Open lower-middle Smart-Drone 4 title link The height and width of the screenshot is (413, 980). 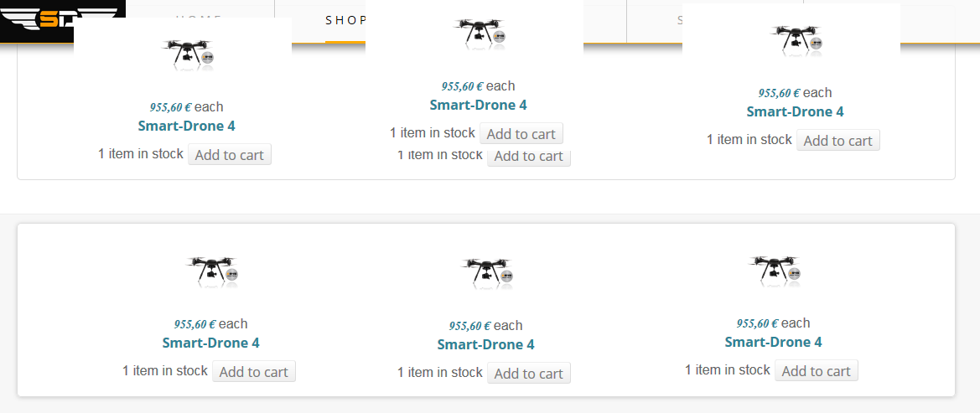click(x=485, y=344)
